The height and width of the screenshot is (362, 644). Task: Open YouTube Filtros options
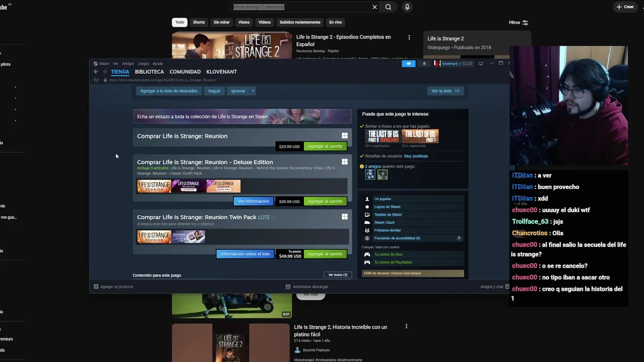coord(518,23)
